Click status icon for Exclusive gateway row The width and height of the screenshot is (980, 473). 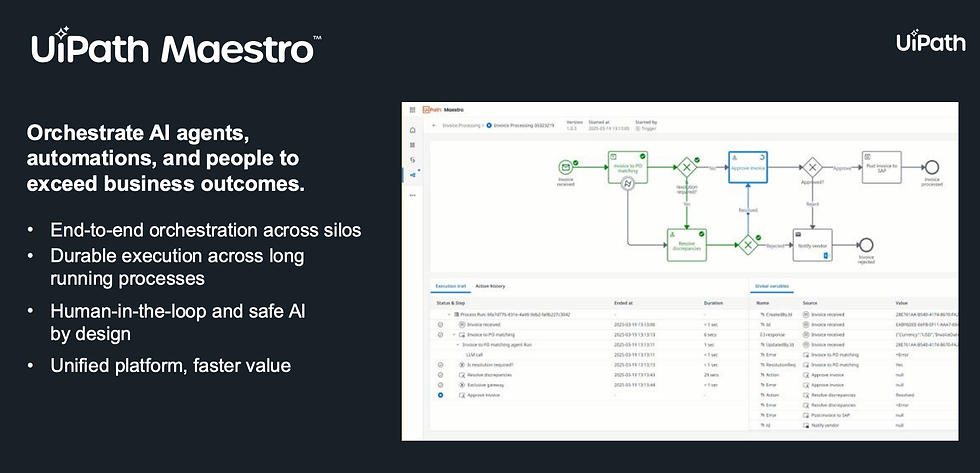pyautogui.click(x=441, y=385)
